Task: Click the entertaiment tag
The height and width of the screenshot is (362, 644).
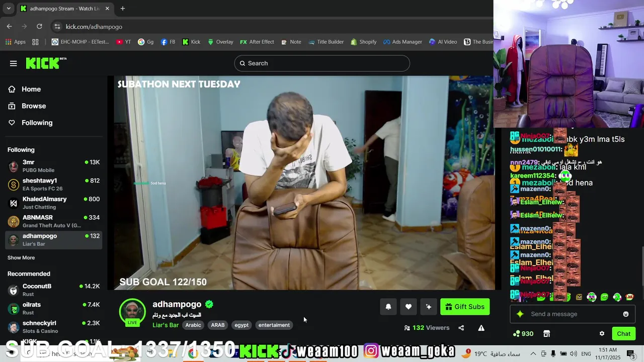Action: point(274,325)
